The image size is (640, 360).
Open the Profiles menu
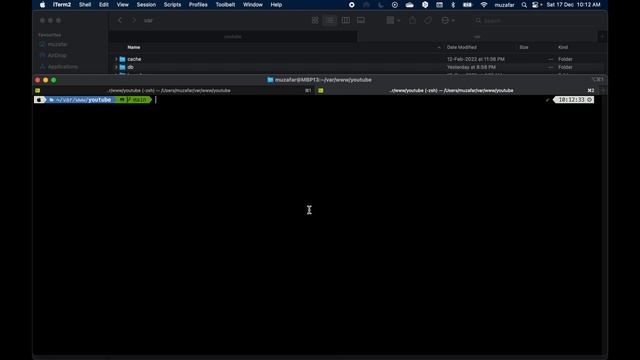pyautogui.click(x=198, y=5)
